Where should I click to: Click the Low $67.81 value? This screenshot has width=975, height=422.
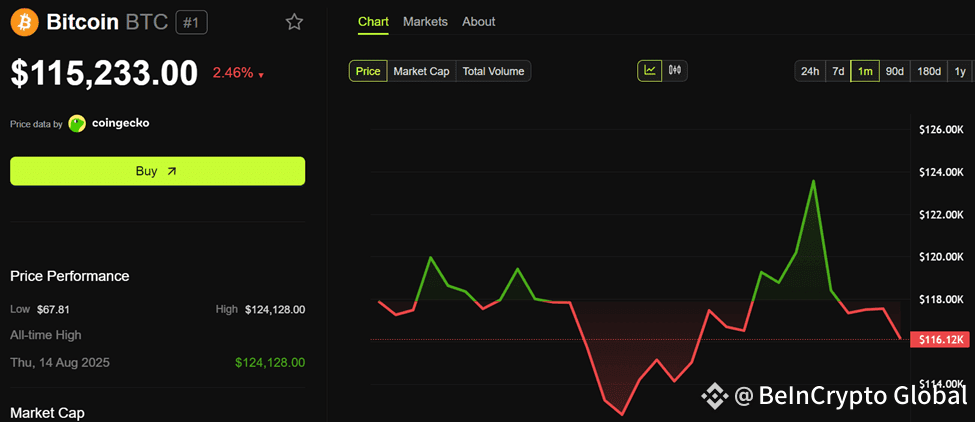53,310
